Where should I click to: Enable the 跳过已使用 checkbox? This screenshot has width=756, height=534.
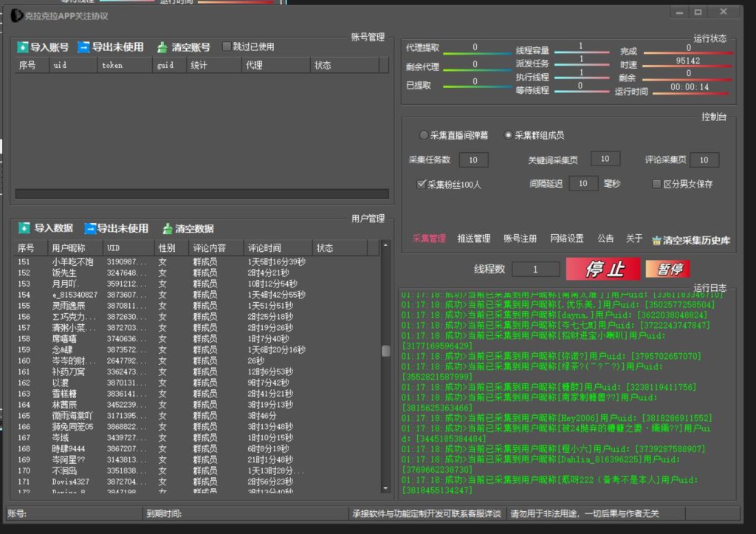[x=227, y=47]
